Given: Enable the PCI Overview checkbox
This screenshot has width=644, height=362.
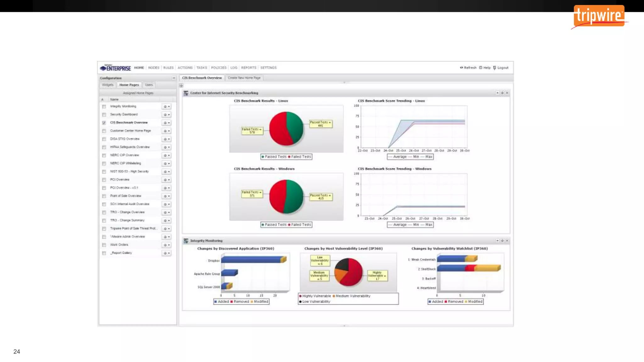Looking at the screenshot, I should (104, 180).
